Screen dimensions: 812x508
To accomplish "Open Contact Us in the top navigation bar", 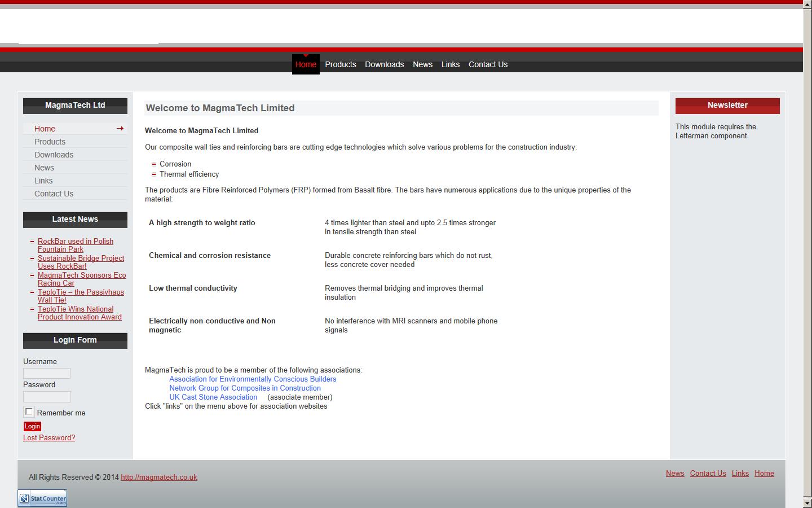I will (488, 64).
